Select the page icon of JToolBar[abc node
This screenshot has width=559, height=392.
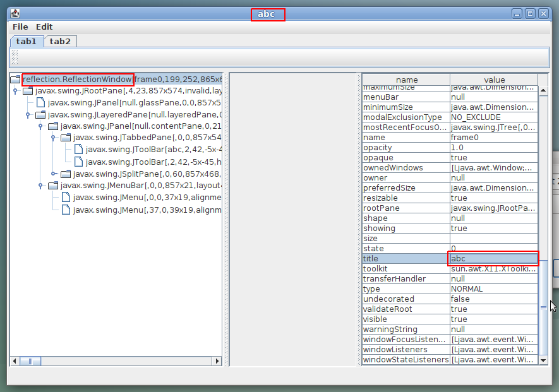pyautogui.click(x=78, y=149)
